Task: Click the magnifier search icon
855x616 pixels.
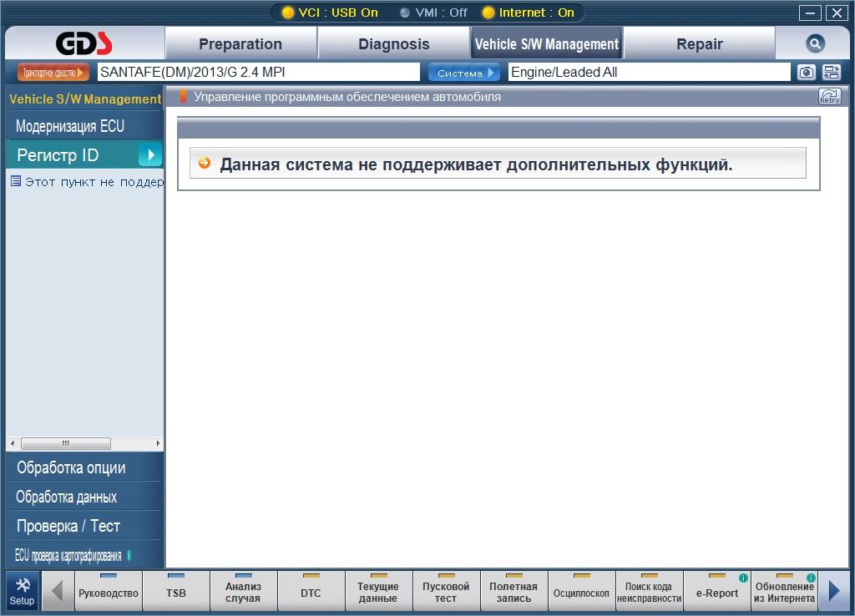Action: 815,44
